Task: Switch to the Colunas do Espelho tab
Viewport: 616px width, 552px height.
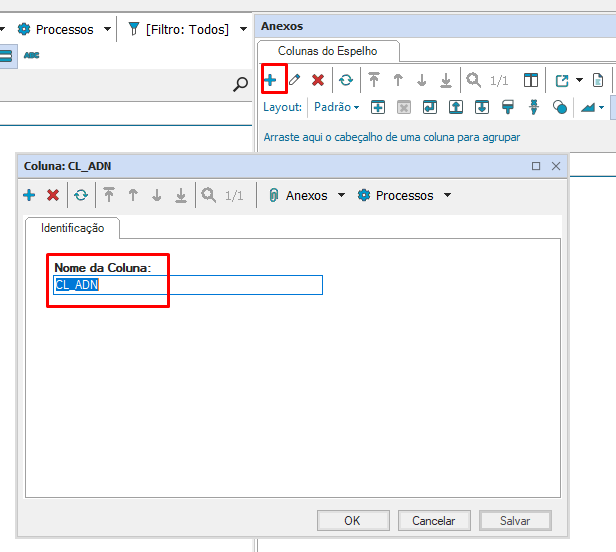Action: pyautogui.click(x=328, y=50)
